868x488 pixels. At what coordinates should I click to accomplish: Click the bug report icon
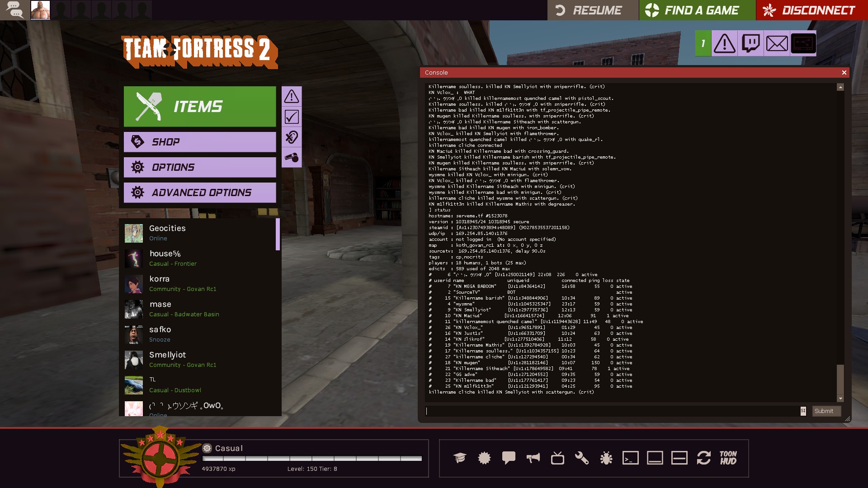click(606, 458)
